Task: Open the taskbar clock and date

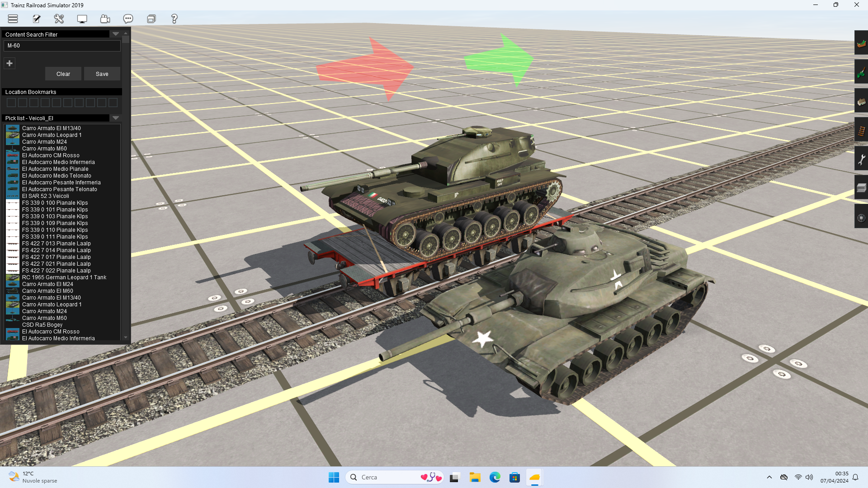Action: pyautogui.click(x=835, y=477)
